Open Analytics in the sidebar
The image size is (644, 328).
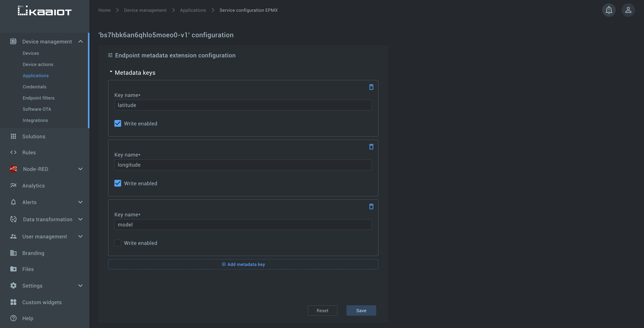coord(34,186)
